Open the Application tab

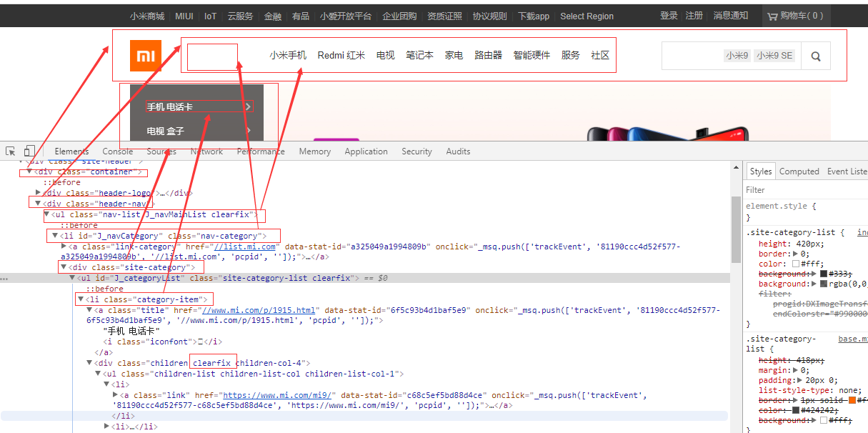[366, 151]
